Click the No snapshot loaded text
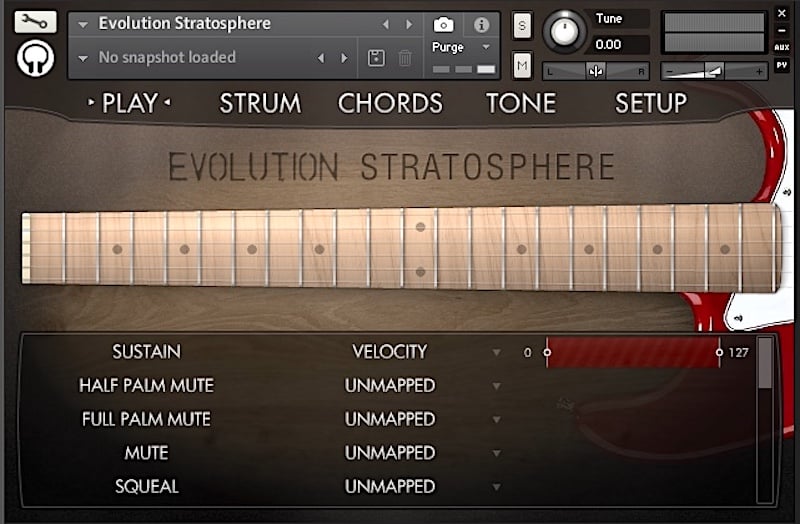Screen dimensions: 800x524 click(167, 58)
